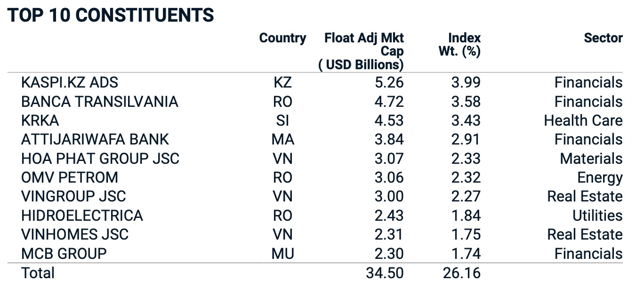Image resolution: width=644 pixels, height=289 pixels.
Task: Select the total market cap value 34.50
Action: click(385, 273)
